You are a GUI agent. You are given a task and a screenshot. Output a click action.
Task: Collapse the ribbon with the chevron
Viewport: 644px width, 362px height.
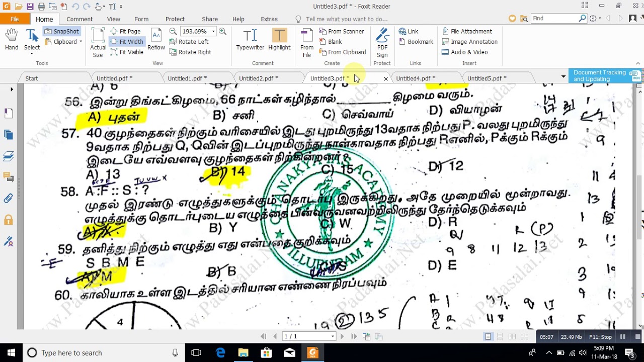638,63
